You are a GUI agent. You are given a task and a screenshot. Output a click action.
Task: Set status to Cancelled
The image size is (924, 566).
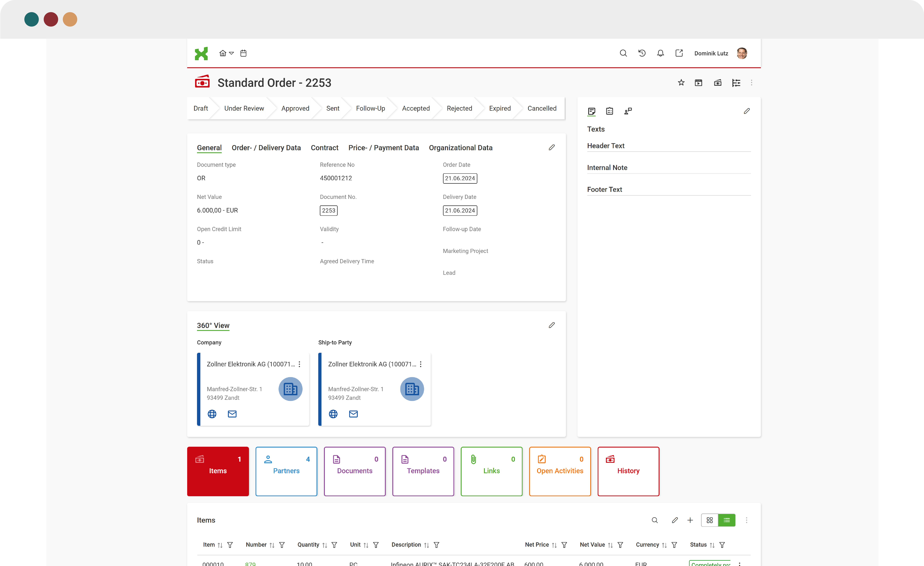pyautogui.click(x=542, y=108)
